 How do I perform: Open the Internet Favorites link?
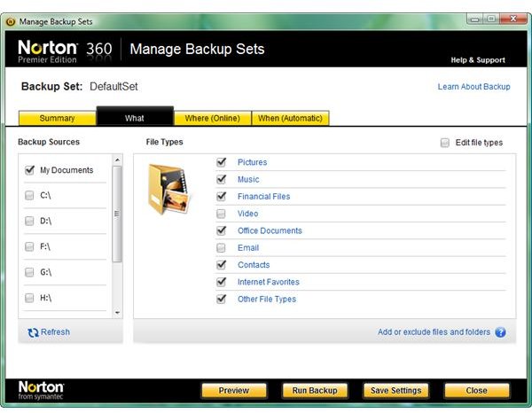269,282
